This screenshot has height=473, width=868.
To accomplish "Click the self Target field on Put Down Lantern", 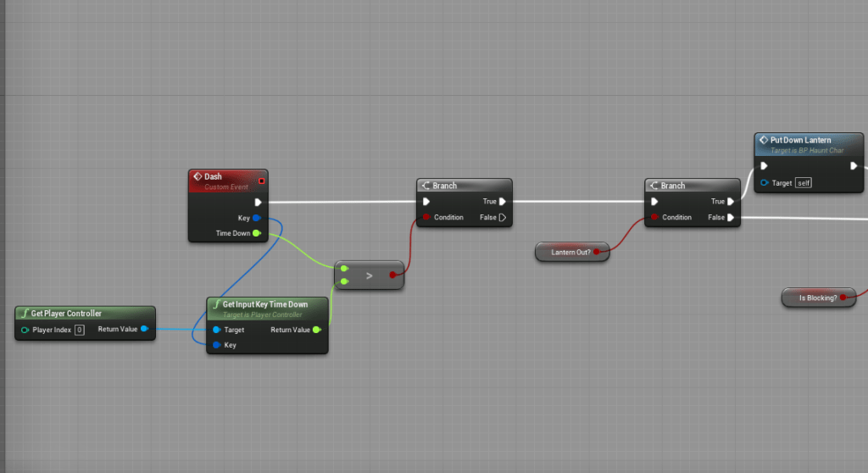I will (803, 183).
